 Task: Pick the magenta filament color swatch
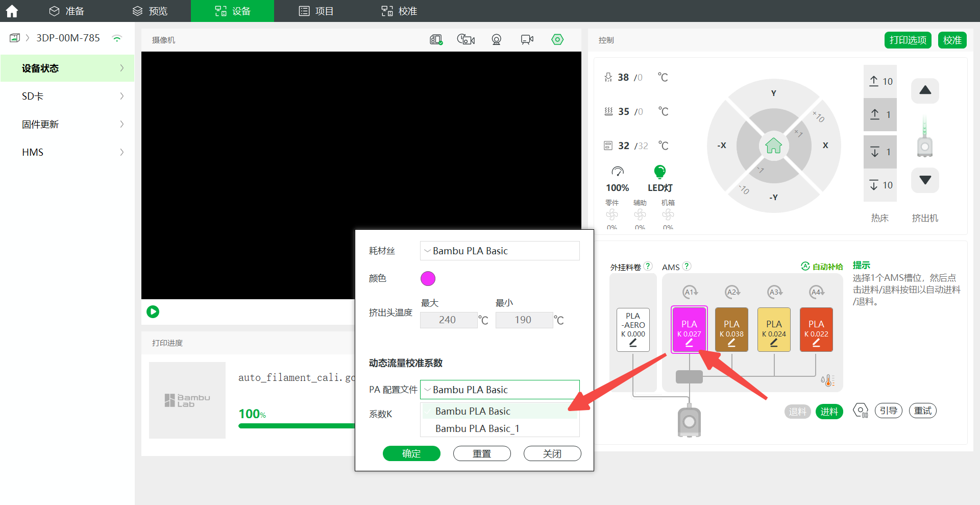click(x=428, y=278)
